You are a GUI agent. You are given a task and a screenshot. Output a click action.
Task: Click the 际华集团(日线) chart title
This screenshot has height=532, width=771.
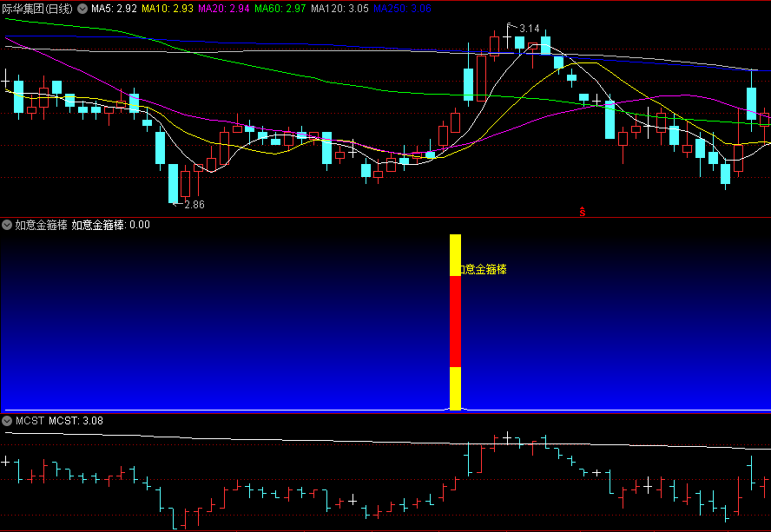(37, 9)
